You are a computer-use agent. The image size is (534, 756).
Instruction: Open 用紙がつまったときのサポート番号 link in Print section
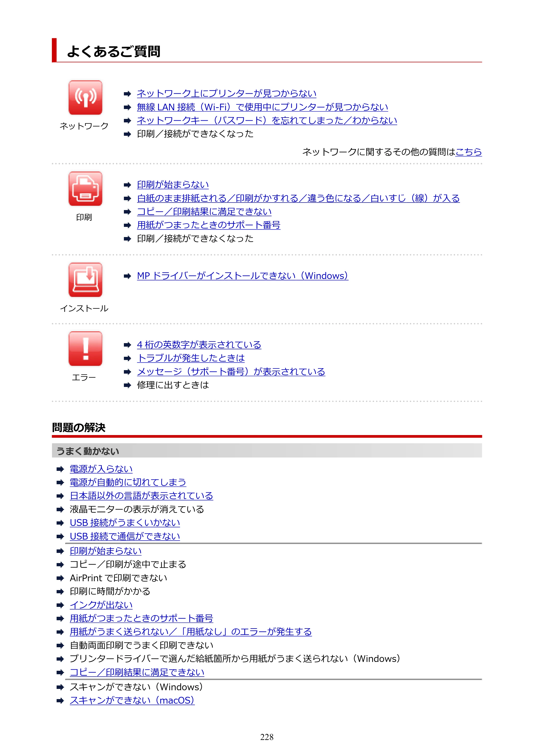pyautogui.click(x=209, y=225)
